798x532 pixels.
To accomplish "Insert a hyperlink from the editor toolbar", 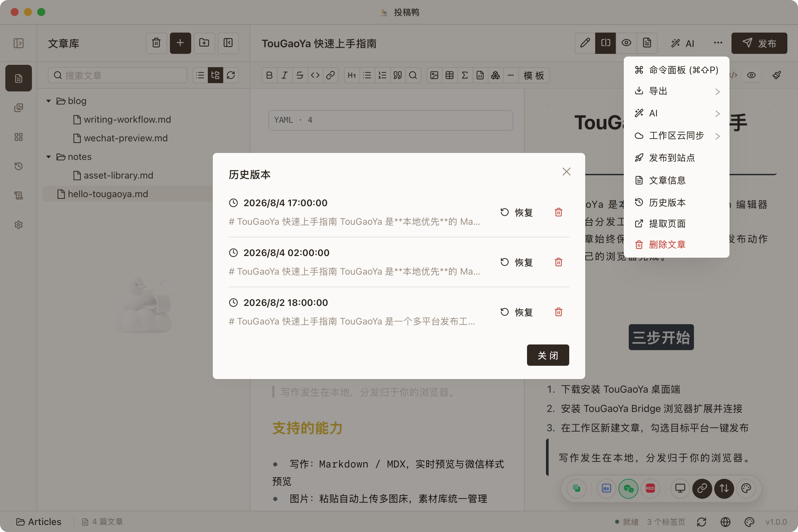I will [x=331, y=75].
